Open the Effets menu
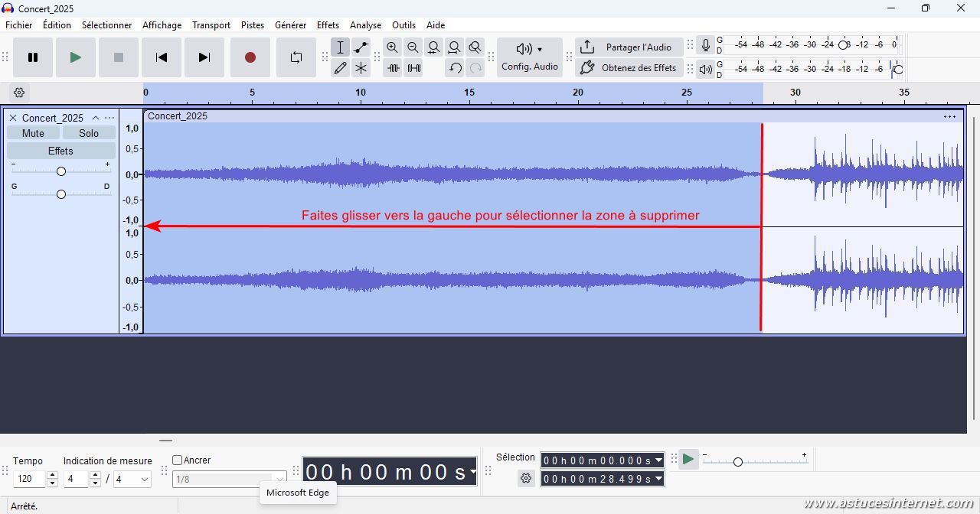The width and height of the screenshot is (980, 514). click(328, 25)
